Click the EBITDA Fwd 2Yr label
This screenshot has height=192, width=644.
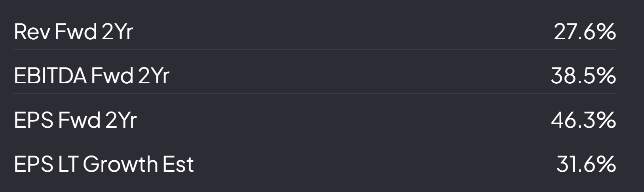(91, 76)
